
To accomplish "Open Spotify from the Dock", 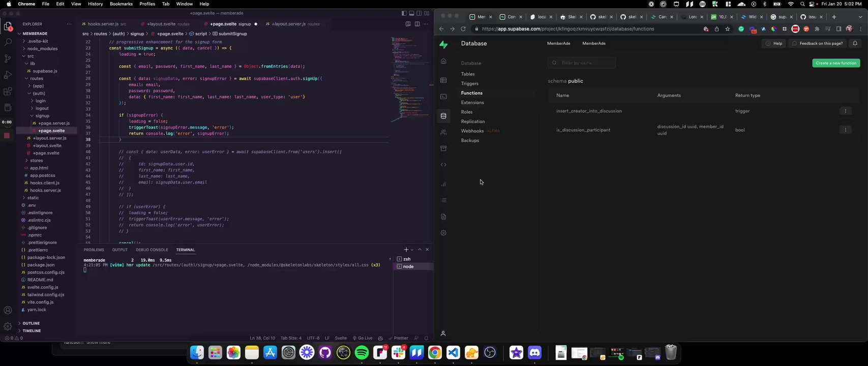I will tap(362, 352).
